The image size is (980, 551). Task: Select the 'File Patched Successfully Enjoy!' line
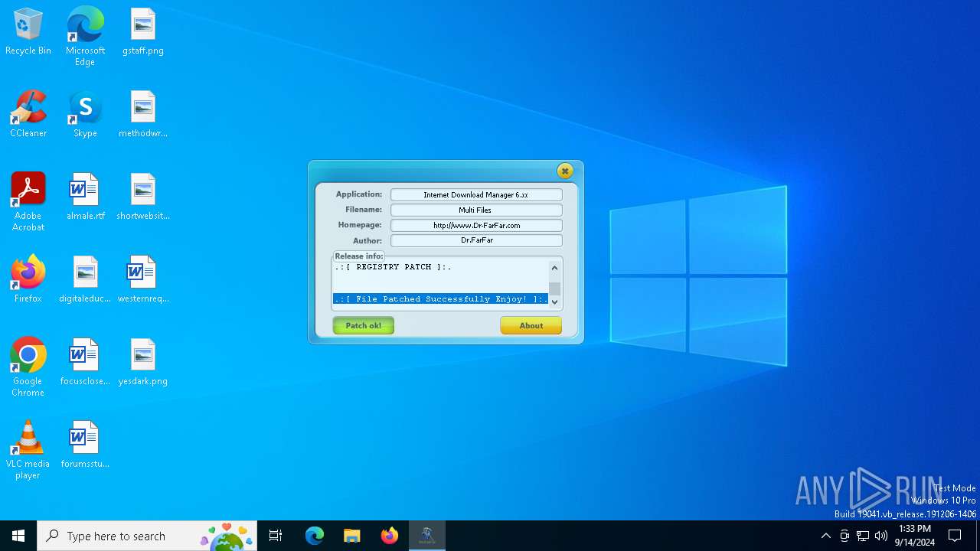point(441,299)
